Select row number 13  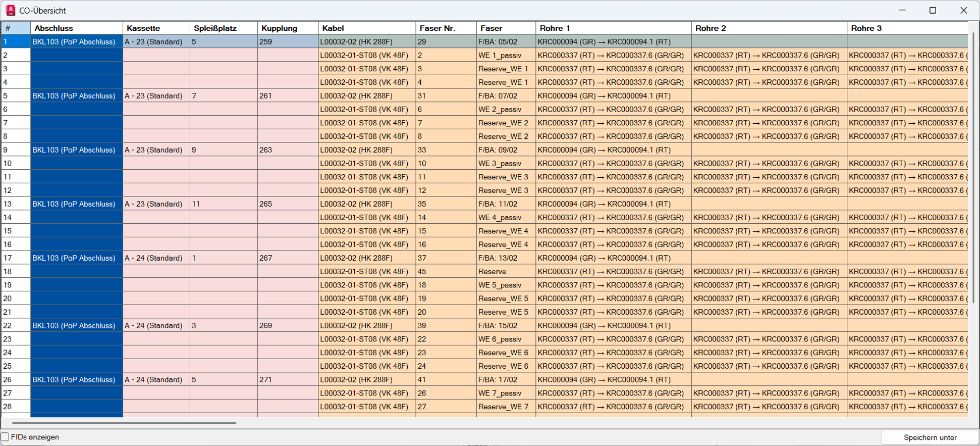click(16, 204)
